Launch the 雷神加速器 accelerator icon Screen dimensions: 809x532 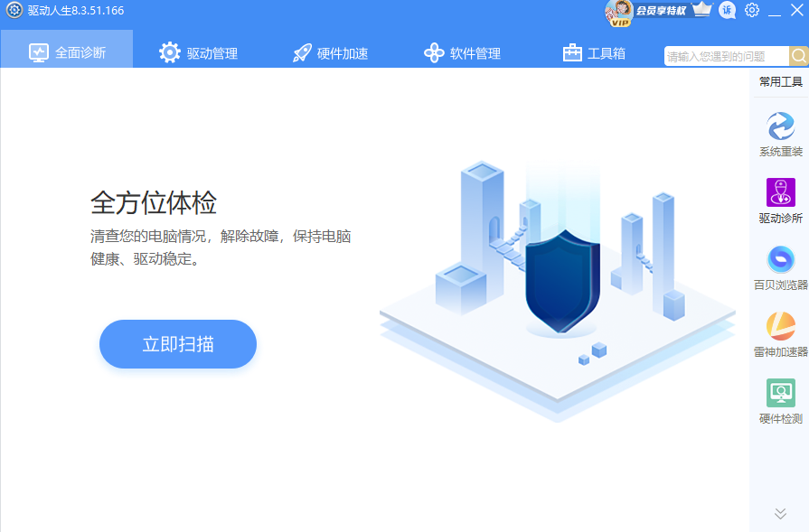tap(781, 334)
